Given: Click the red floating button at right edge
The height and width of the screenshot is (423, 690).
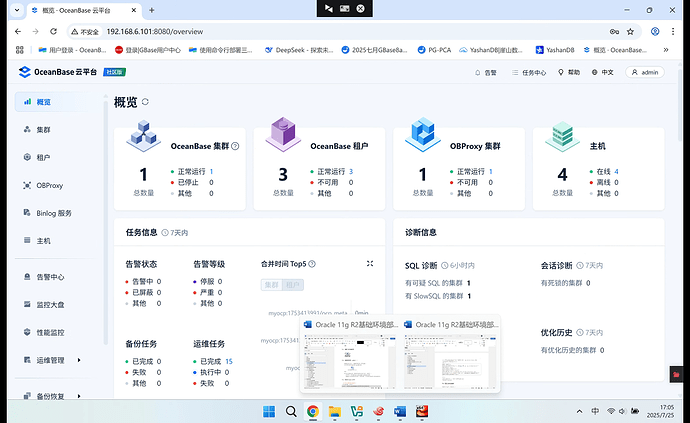Looking at the screenshot, I should (676, 375).
